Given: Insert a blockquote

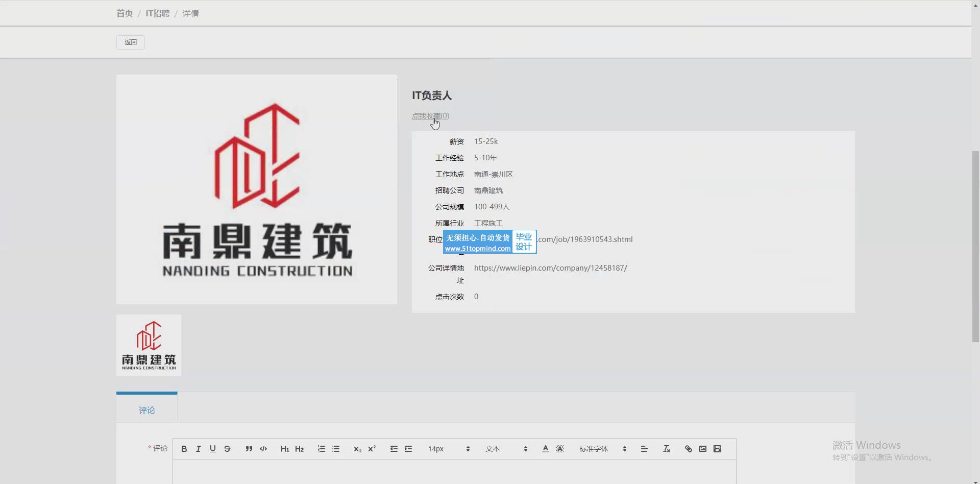Looking at the screenshot, I should point(249,449).
